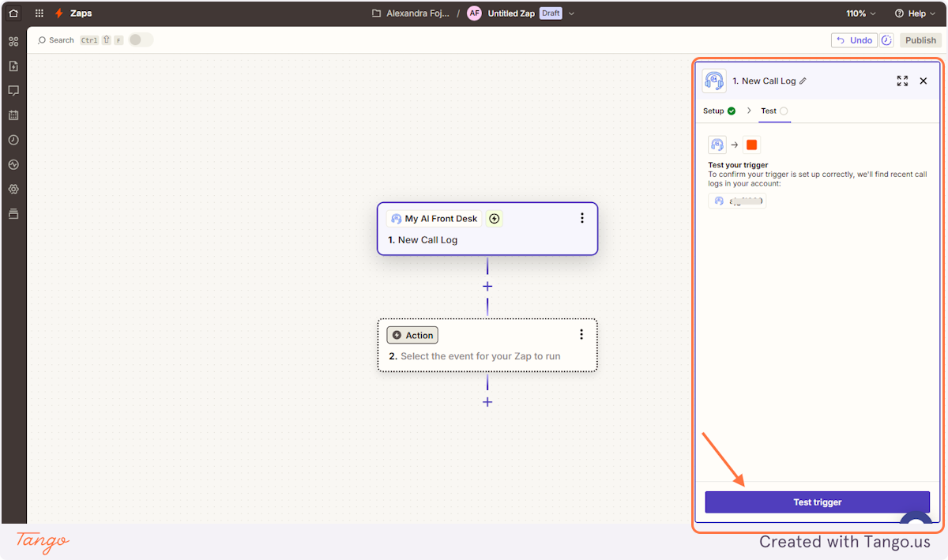Open the versions stack icon in sidebar

(x=13, y=214)
